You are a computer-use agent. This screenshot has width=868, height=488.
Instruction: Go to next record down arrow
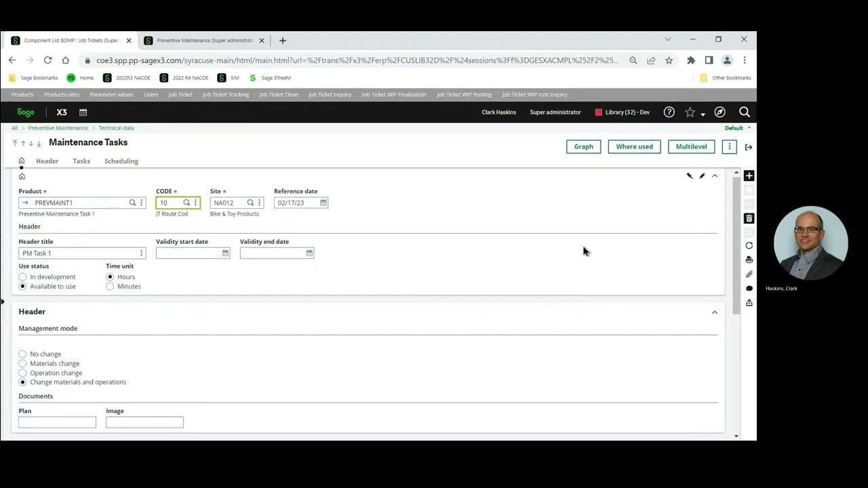pos(31,143)
